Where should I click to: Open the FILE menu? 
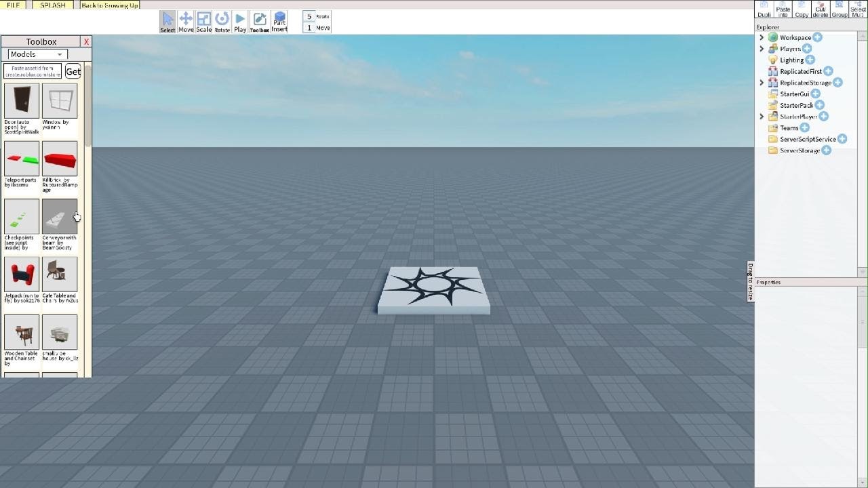coord(14,5)
